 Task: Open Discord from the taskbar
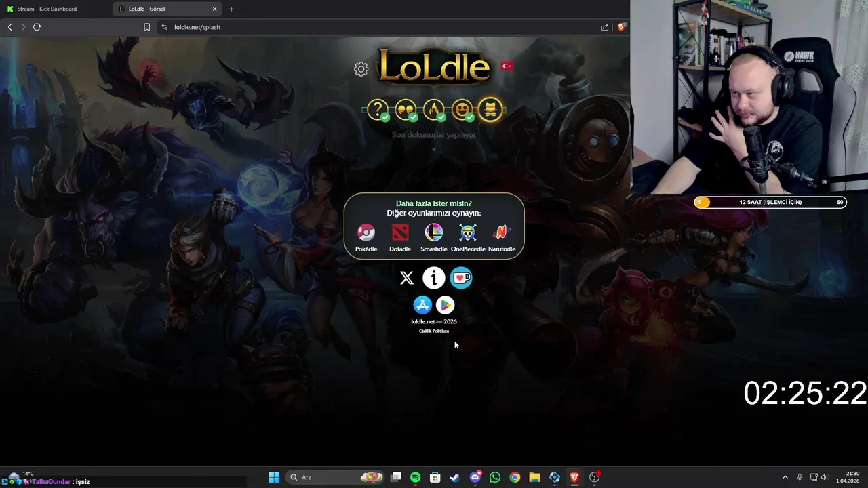pyautogui.click(x=475, y=477)
